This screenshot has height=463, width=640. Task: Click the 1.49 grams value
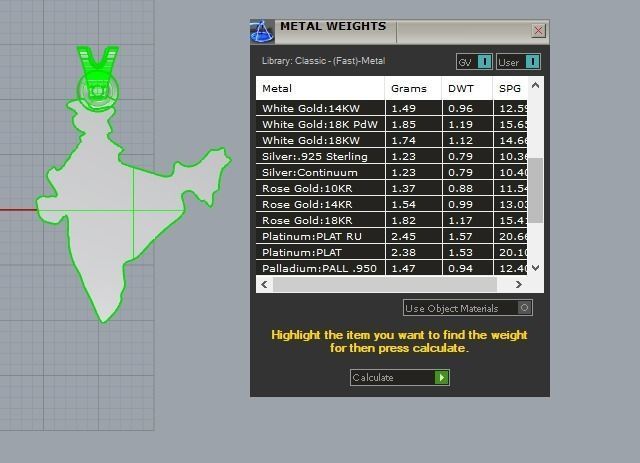point(403,109)
